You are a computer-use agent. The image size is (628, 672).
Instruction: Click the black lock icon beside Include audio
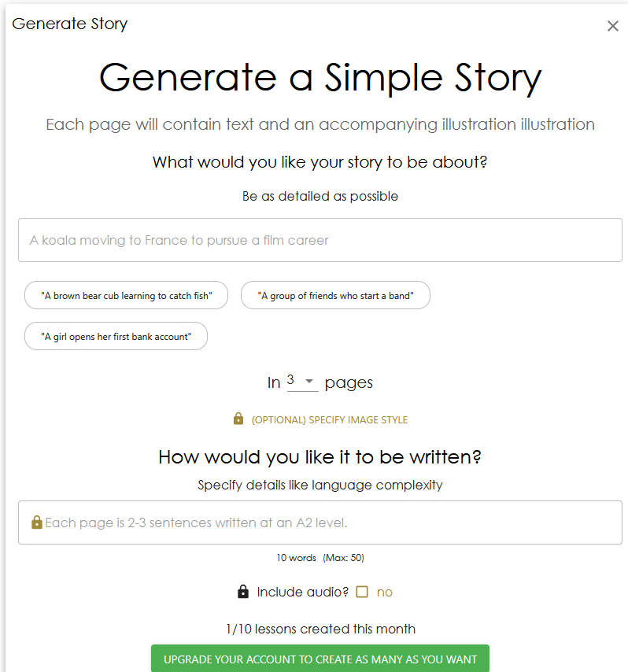[x=243, y=592]
